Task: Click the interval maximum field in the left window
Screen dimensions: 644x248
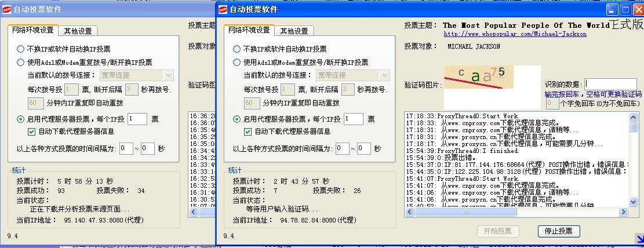Action: coord(147,149)
